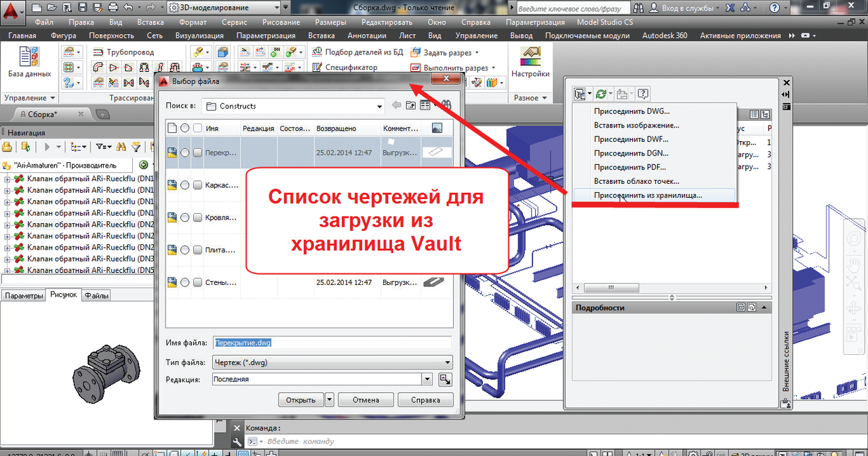Open the arrow next to Открыть button

tap(330, 400)
